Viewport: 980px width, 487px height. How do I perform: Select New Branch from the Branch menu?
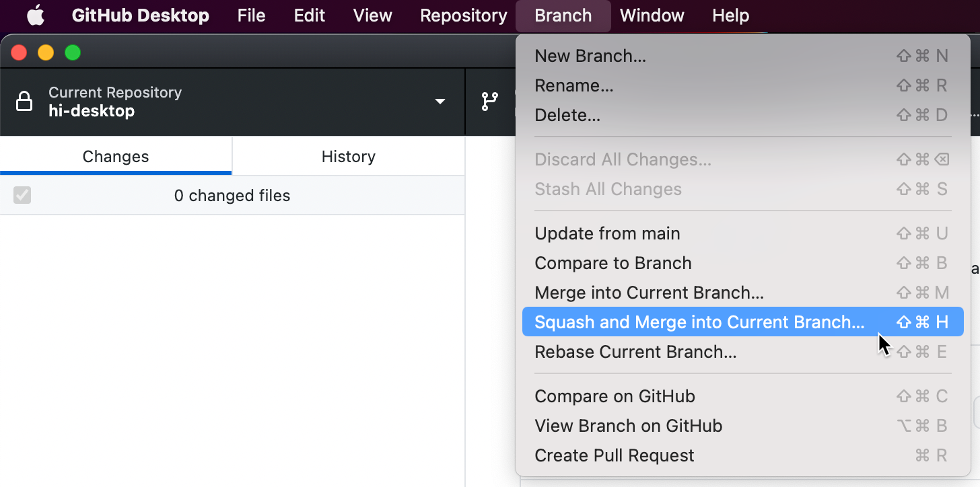(590, 56)
